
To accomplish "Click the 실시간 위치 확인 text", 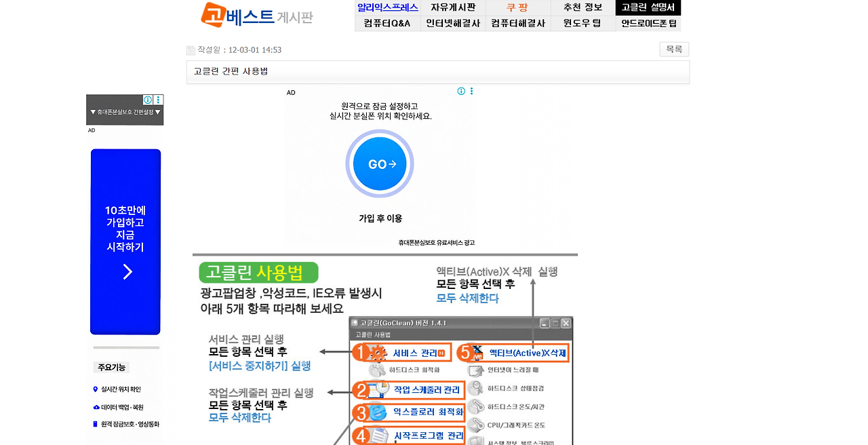I will coord(121,389).
